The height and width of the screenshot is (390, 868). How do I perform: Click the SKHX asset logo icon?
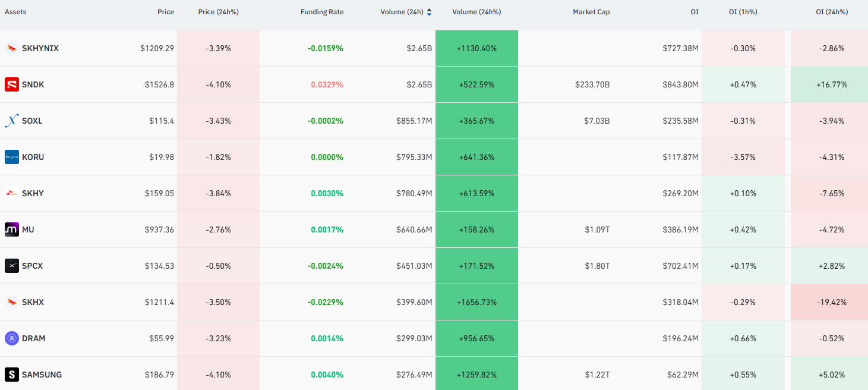[x=12, y=302]
